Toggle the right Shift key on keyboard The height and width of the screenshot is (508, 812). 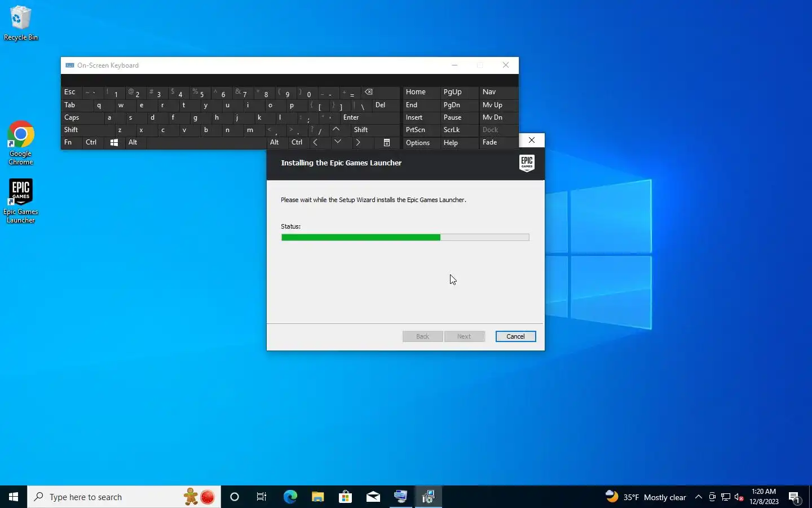coord(375,130)
